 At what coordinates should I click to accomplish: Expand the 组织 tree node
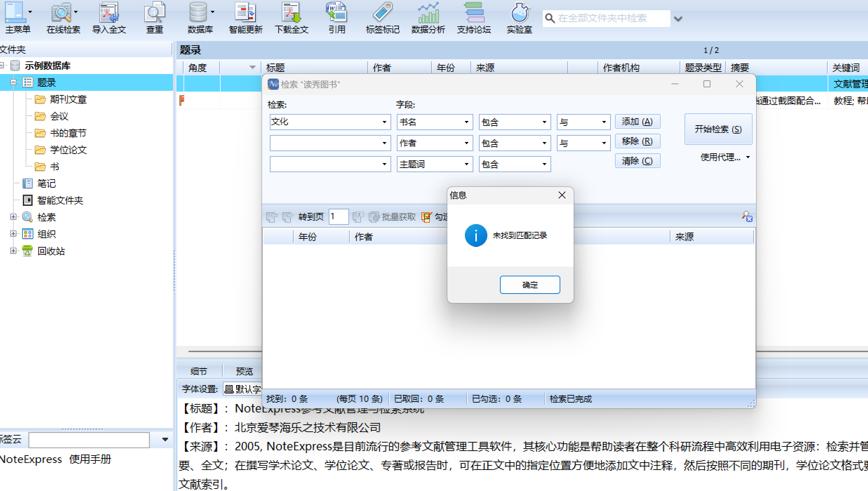(x=13, y=234)
